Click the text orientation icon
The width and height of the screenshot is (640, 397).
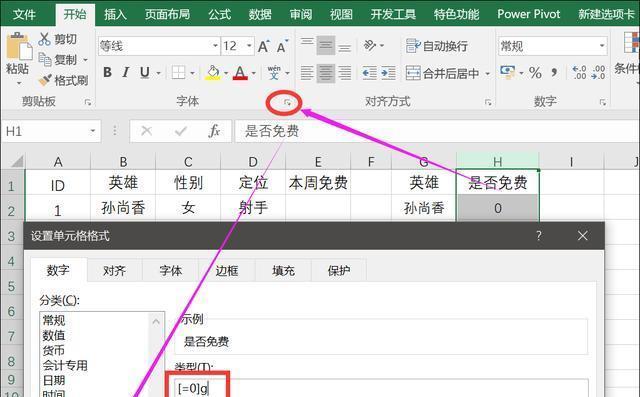pyautogui.click(x=370, y=45)
